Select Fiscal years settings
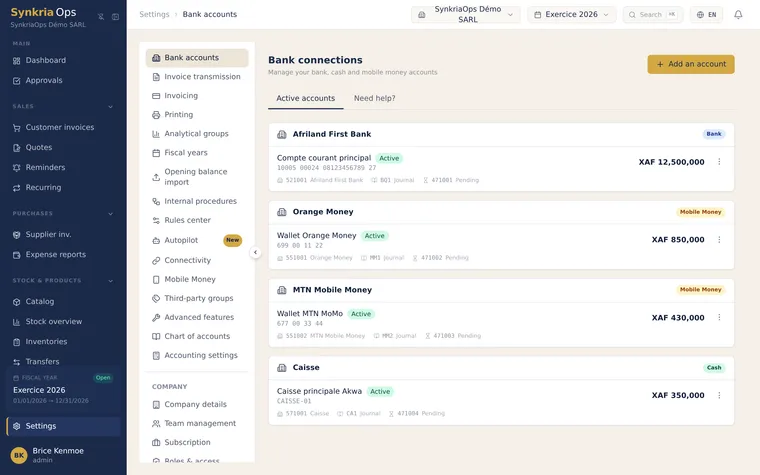760x475 pixels. click(197, 153)
